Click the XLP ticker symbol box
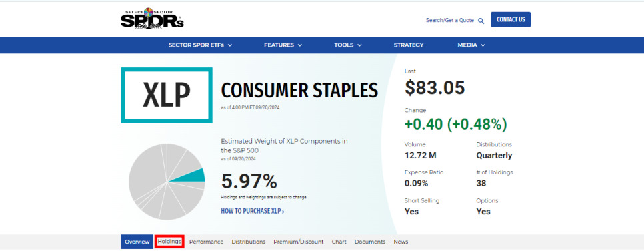644x251 pixels. click(x=167, y=95)
